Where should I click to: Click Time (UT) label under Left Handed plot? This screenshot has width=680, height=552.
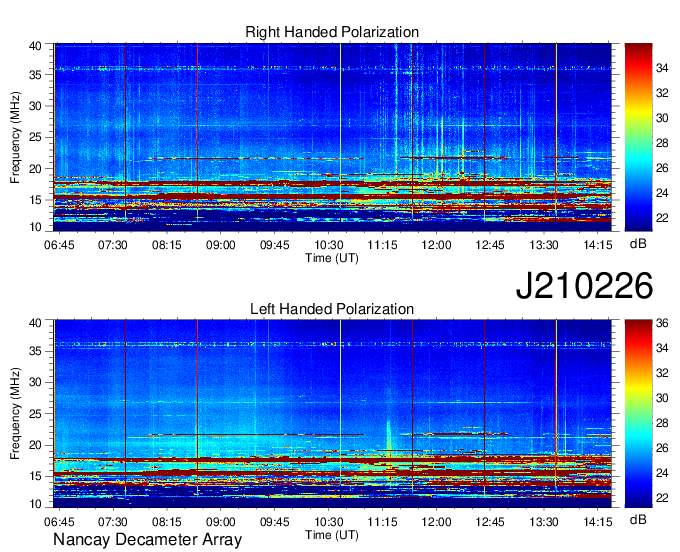click(332, 535)
